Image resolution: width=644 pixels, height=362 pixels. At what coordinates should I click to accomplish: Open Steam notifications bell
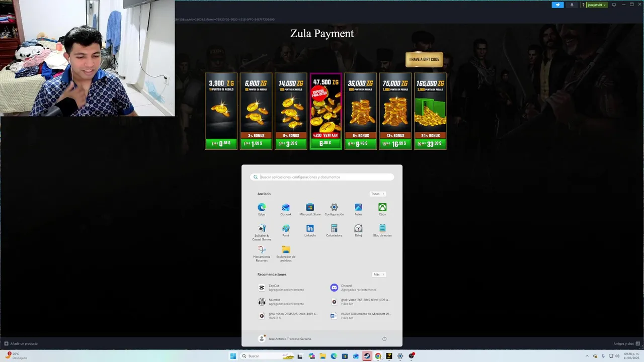(x=572, y=5)
